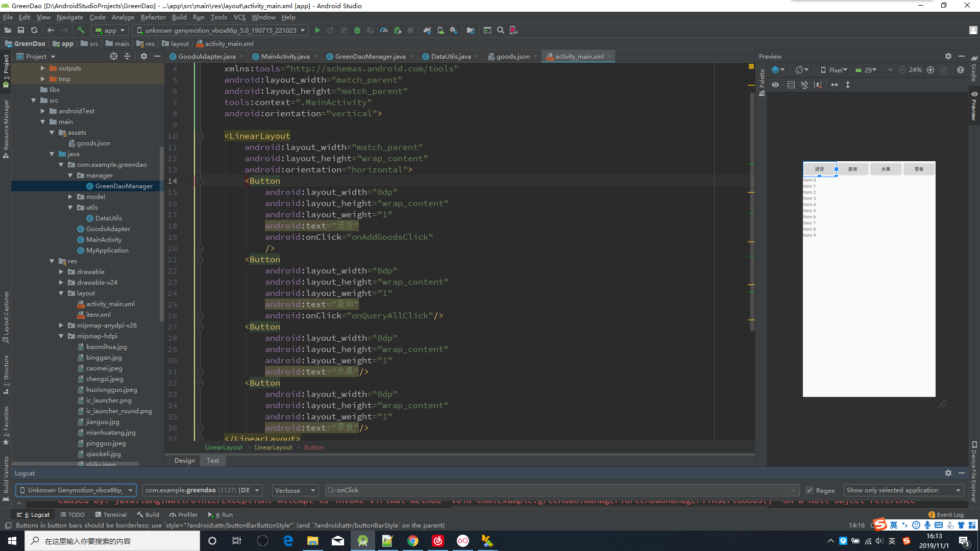Open File Explorer from Windows taskbar
Screen dimensions: 980x551
click(313, 541)
